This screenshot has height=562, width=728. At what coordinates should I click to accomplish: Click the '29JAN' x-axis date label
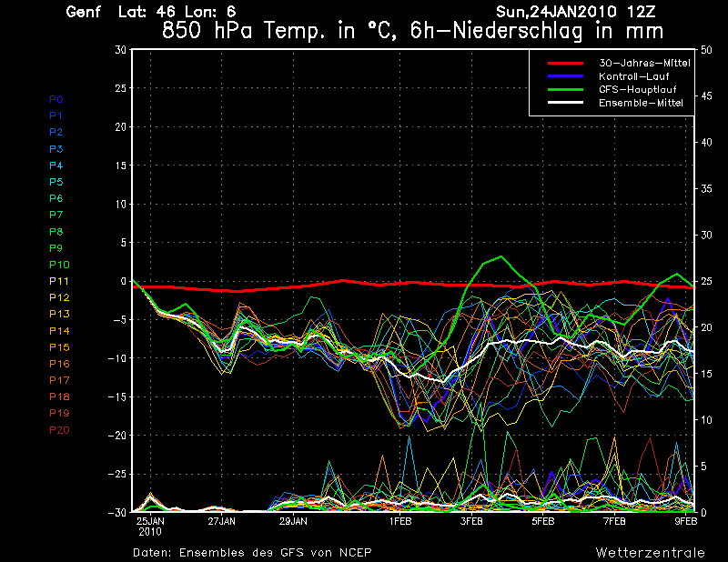tap(293, 521)
